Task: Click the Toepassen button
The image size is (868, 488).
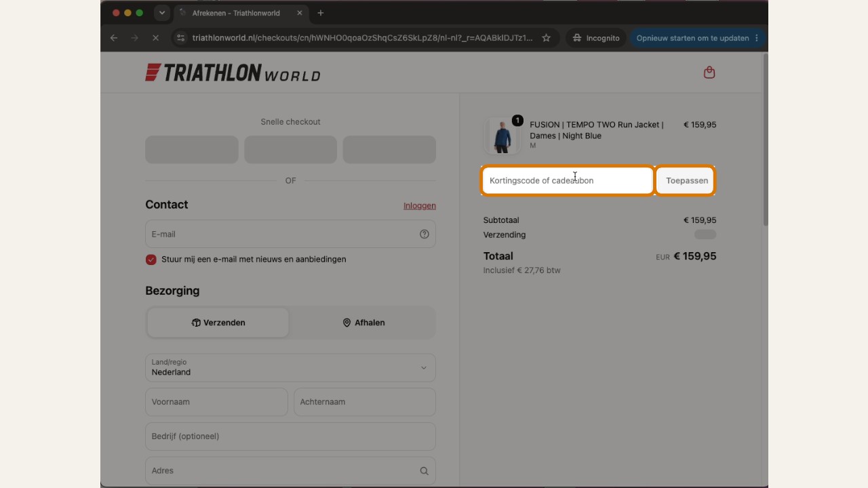Action: (x=686, y=181)
